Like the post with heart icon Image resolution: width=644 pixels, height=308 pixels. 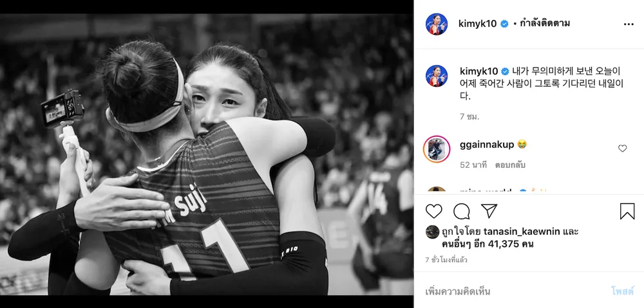click(433, 211)
